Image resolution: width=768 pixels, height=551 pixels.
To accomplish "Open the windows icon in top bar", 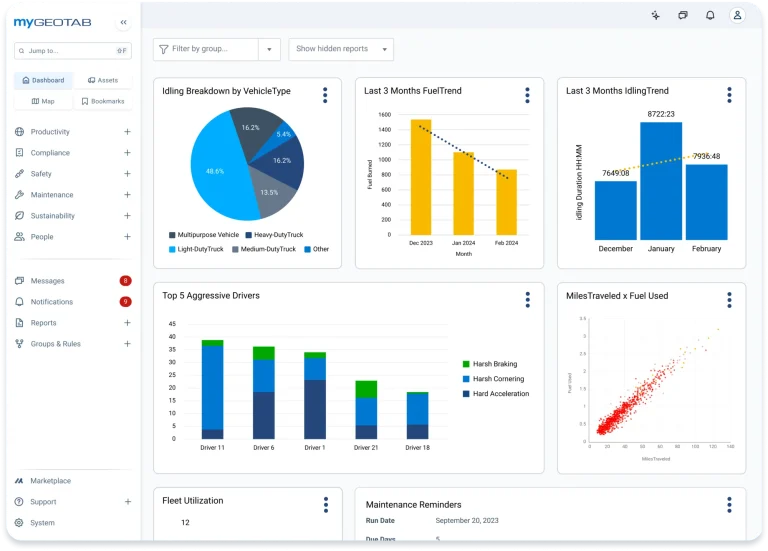I will (x=683, y=16).
